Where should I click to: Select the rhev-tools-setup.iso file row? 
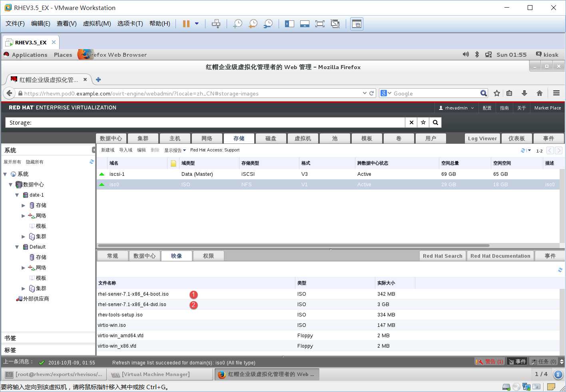328,315
